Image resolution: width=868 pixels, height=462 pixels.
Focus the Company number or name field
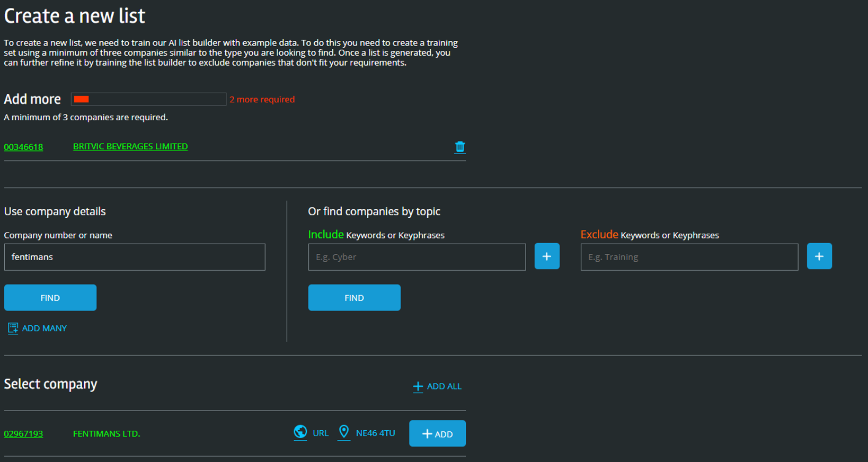[x=135, y=257]
